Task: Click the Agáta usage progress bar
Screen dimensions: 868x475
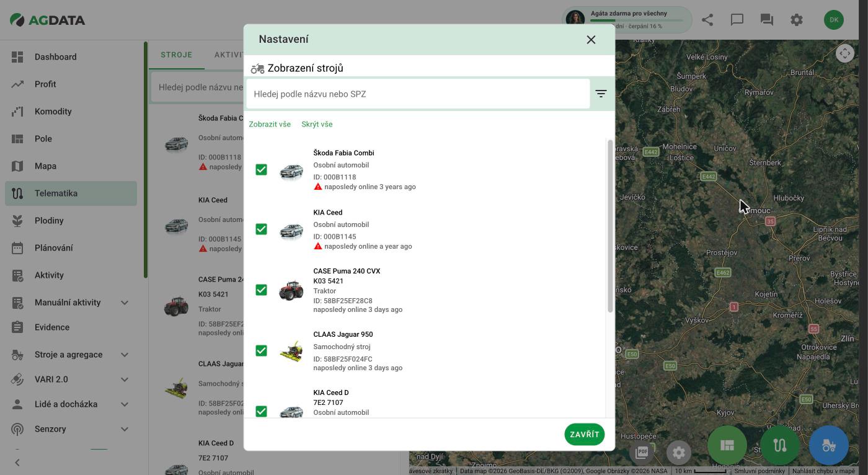Action: point(637,20)
